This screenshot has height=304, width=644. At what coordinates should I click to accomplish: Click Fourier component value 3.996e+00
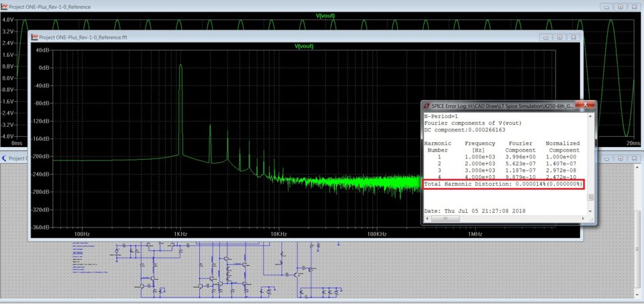(x=521, y=157)
